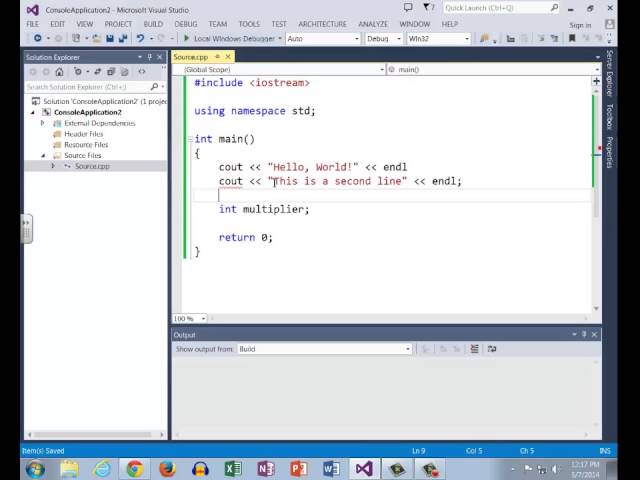640x480 pixels.
Task: Open the Server Explorer side tab
Action: click(x=609, y=73)
